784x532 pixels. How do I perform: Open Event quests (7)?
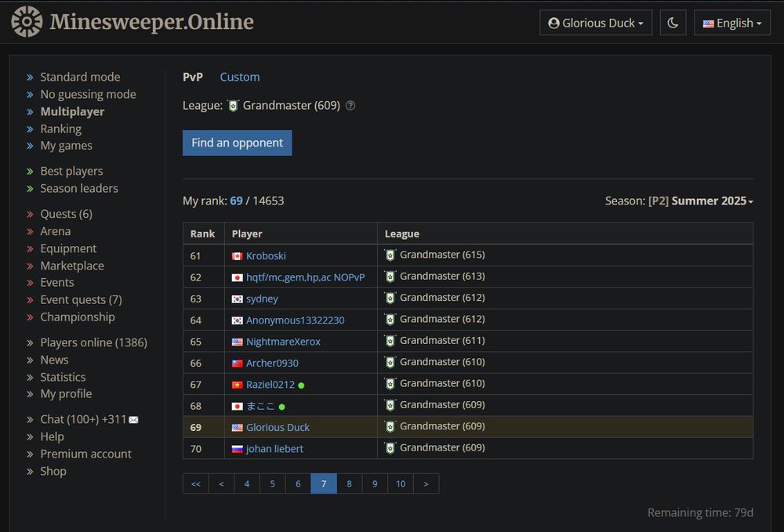(x=81, y=300)
